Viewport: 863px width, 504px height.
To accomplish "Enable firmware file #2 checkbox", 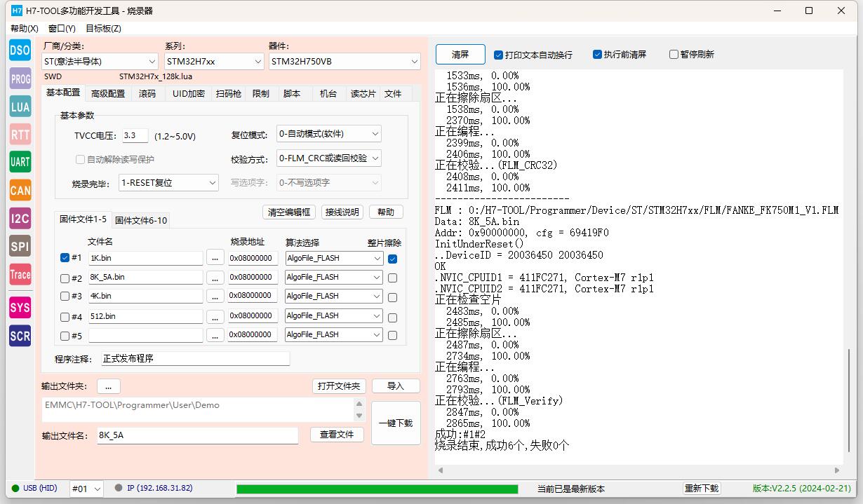I will [65, 278].
